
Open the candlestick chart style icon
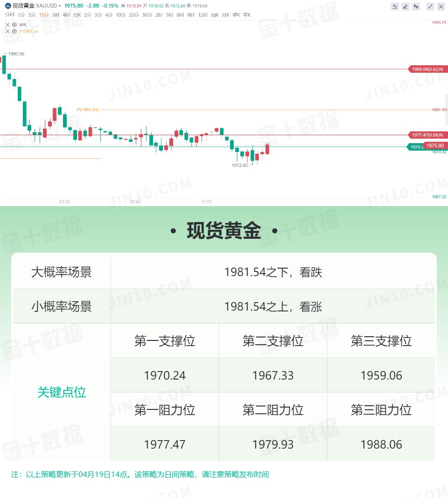[416, 7]
